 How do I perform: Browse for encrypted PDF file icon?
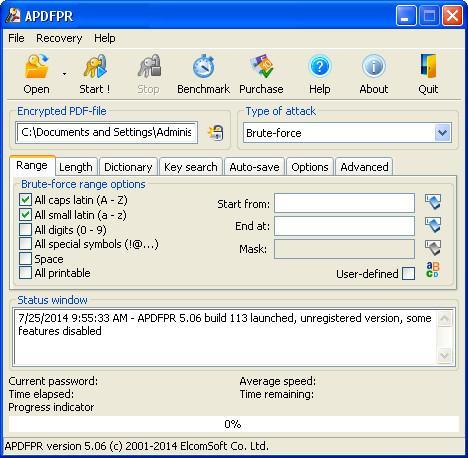(x=216, y=133)
